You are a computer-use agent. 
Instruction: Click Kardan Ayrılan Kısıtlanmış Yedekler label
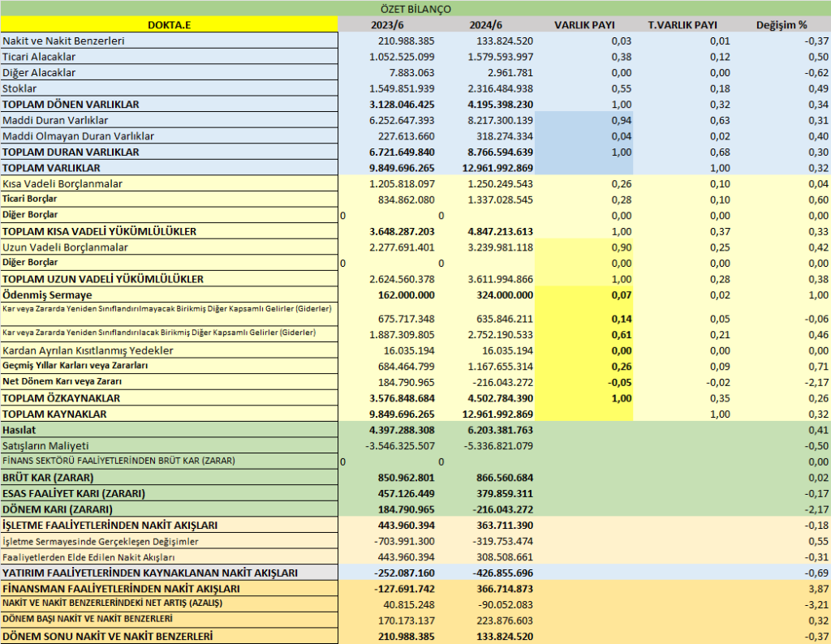[x=169, y=350]
